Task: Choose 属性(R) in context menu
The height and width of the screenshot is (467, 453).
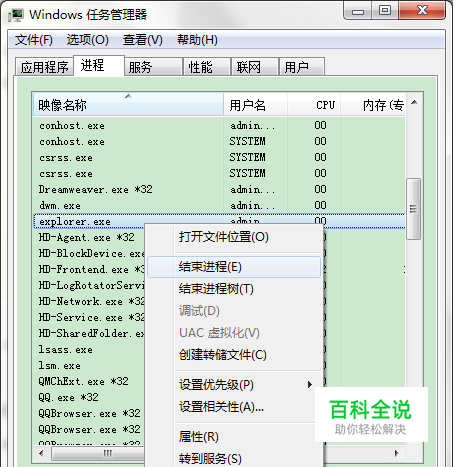Action: pos(234,437)
